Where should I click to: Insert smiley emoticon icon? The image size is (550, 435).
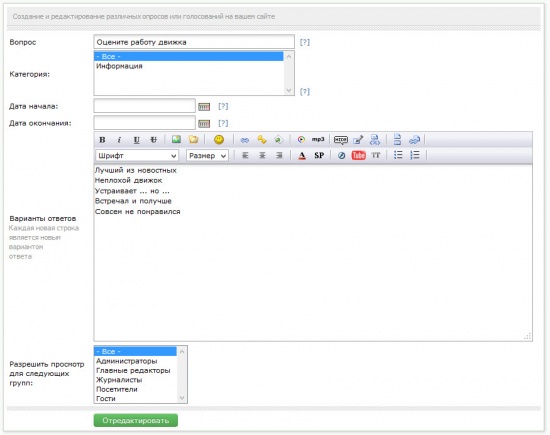219,140
